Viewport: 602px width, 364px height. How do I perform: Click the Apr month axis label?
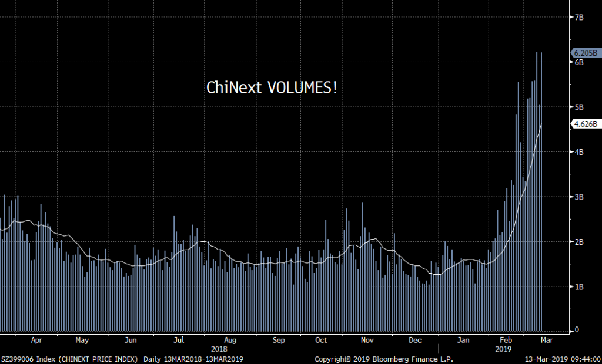pos(36,340)
